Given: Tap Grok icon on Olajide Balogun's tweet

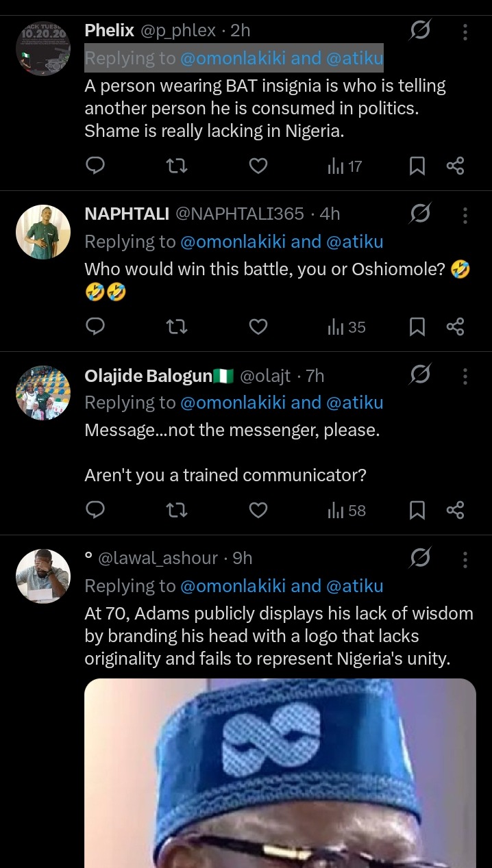Looking at the screenshot, I should click(x=419, y=375).
